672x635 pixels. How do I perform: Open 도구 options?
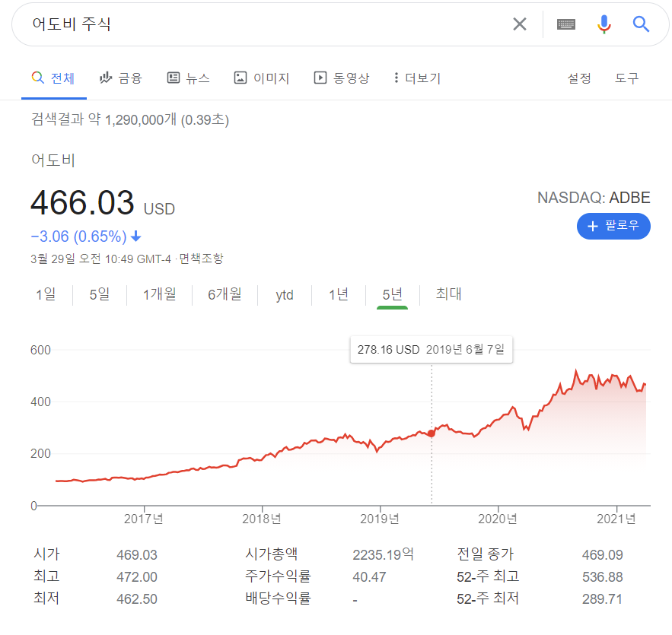click(x=626, y=78)
